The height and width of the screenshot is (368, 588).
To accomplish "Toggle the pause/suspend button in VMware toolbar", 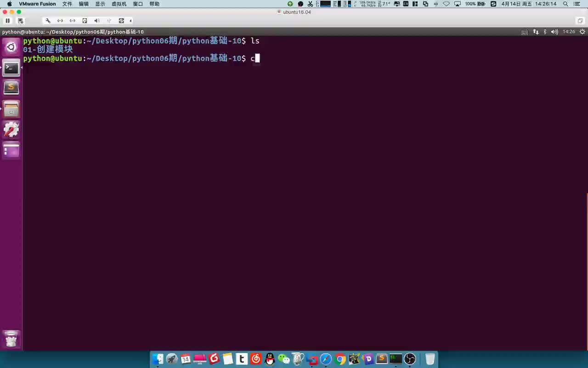I will (7, 20).
